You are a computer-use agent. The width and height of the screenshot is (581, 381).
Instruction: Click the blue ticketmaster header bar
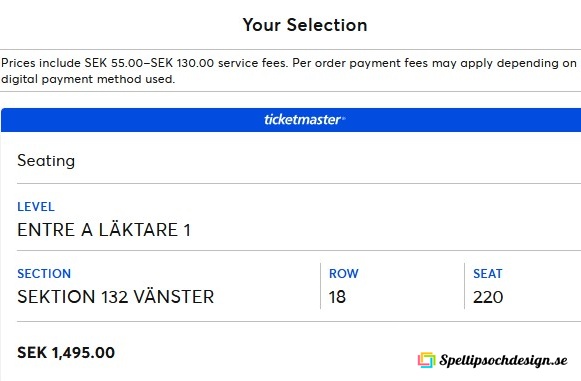coord(291,120)
